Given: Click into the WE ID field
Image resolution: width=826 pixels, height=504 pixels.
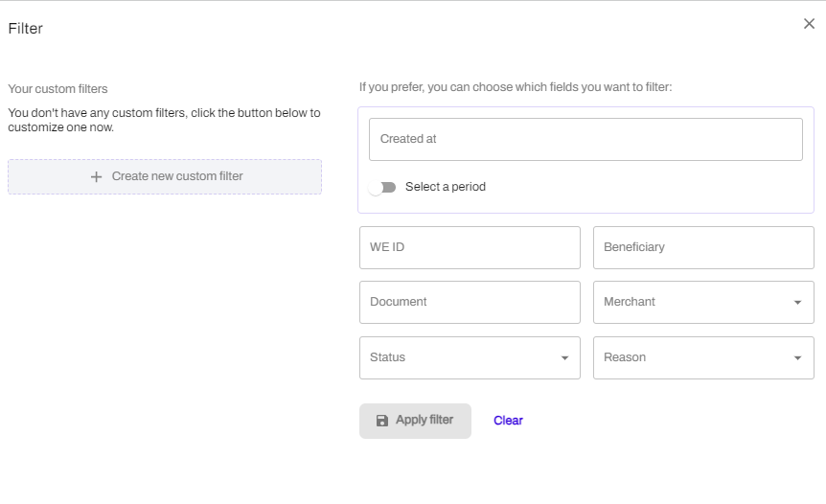Looking at the screenshot, I should (x=470, y=247).
